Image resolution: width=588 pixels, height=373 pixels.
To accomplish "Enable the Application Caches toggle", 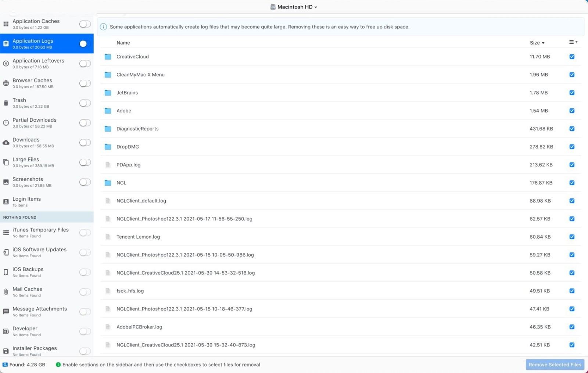I will point(85,24).
